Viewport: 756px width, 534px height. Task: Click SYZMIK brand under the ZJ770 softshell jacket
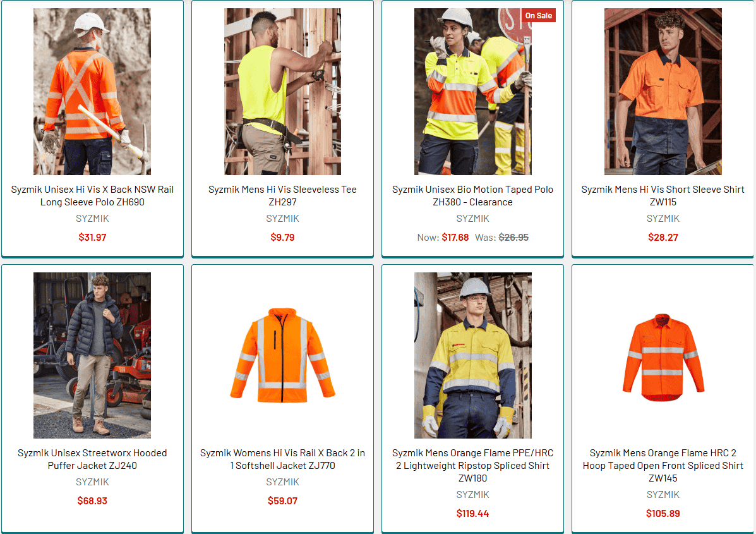pos(282,482)
